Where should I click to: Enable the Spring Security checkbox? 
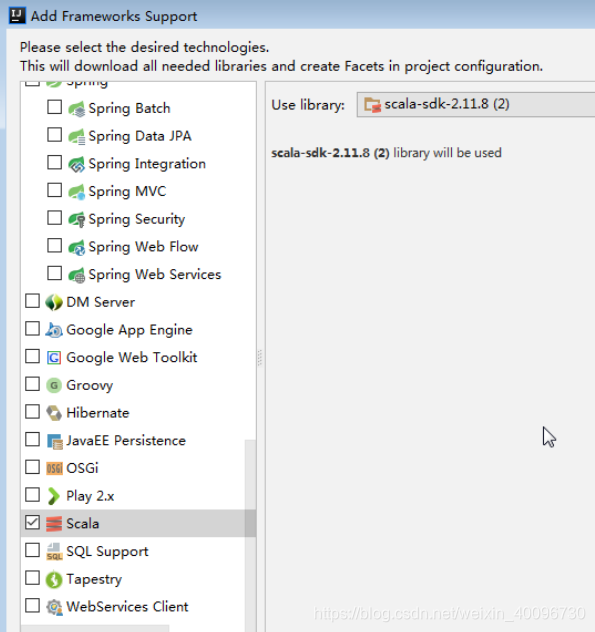pos(54,218)
